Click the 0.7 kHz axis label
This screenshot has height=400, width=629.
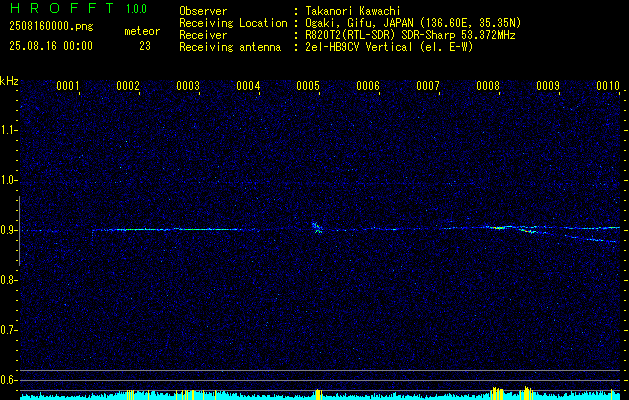point(8,330)
